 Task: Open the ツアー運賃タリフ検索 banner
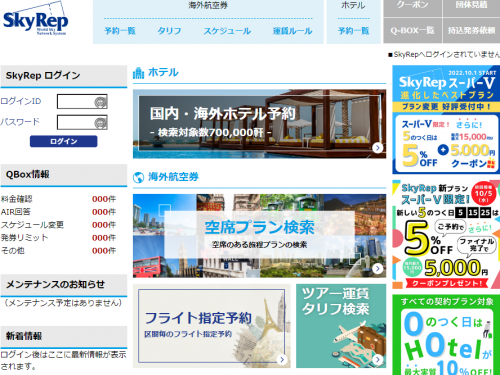point(341,326)
